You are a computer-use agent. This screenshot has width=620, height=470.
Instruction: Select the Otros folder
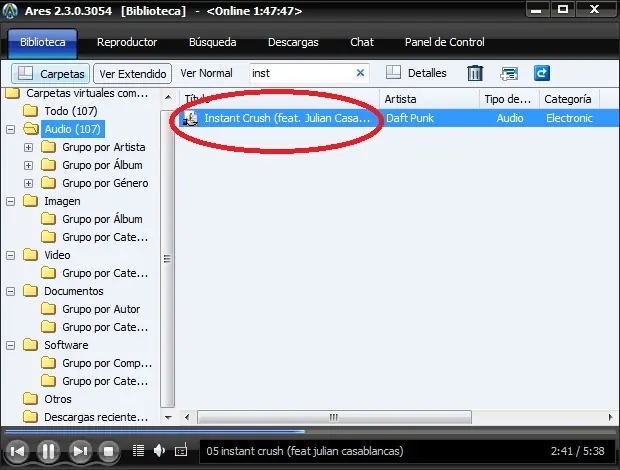(x=58, y=399)
